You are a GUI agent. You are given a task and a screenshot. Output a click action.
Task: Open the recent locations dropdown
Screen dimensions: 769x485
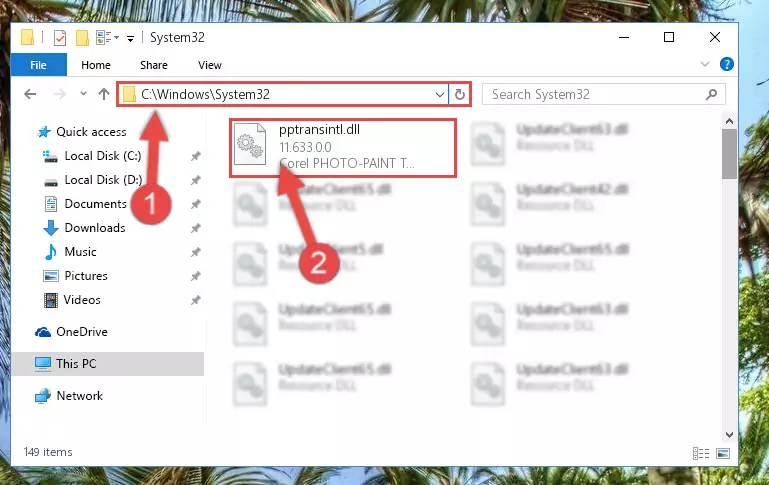[x=83, y=93]
